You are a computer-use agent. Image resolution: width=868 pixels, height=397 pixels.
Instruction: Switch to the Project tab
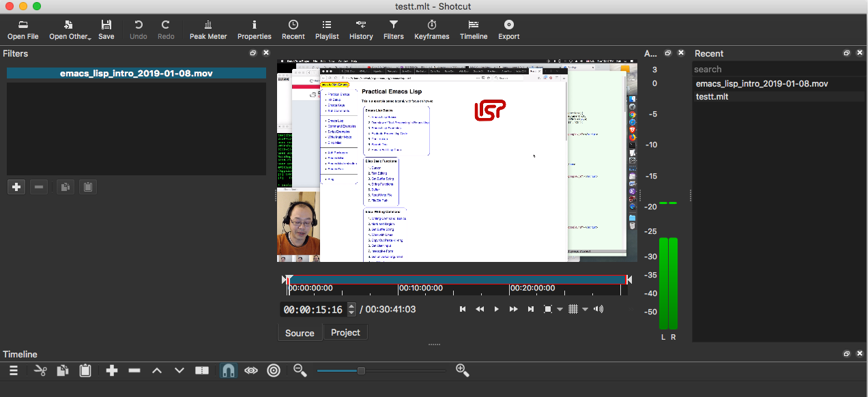click(345, 332)
